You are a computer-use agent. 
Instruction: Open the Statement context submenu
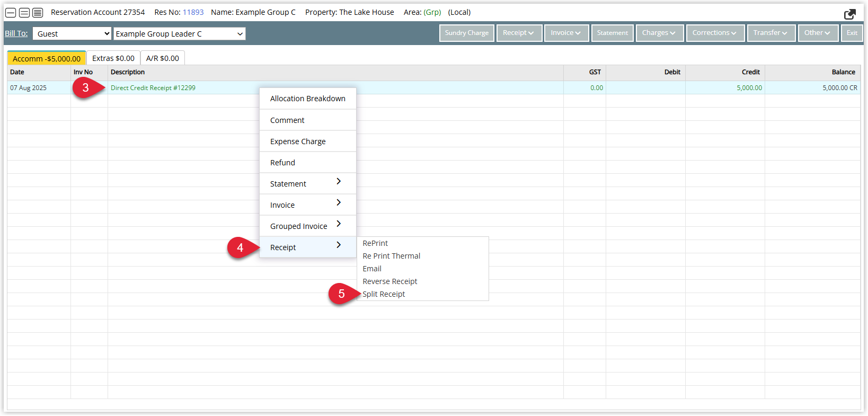[x=308, y=184]
